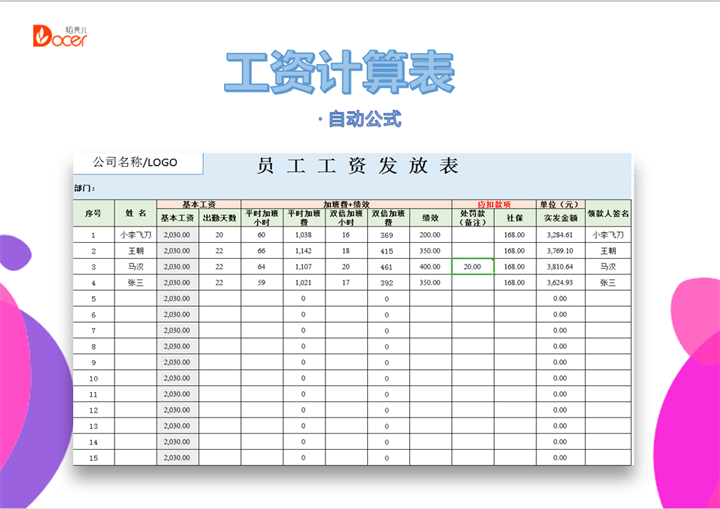Click net pay value 3,769.10
This screenshot has width=720, height=509.
coord(560,251)
